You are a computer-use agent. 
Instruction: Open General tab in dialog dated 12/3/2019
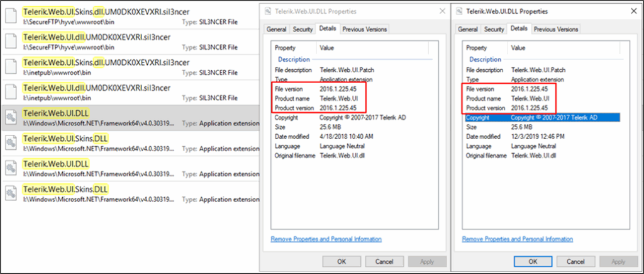[468, 29]
